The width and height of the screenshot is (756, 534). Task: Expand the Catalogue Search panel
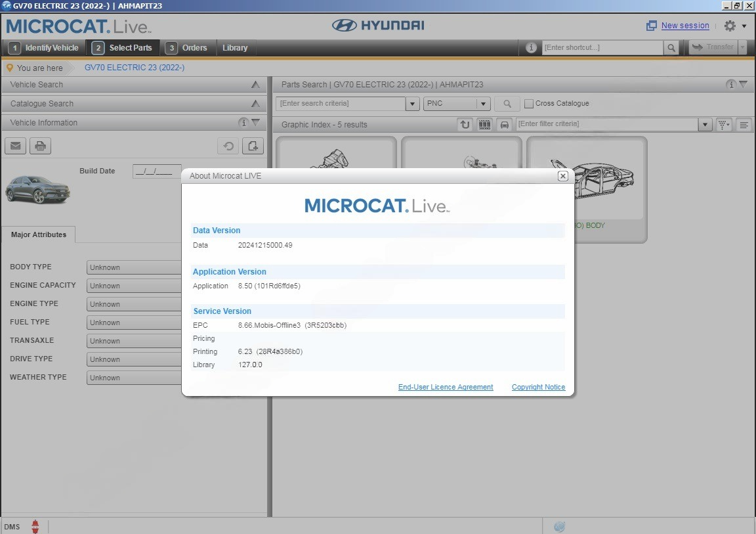[x=255, y=103]
